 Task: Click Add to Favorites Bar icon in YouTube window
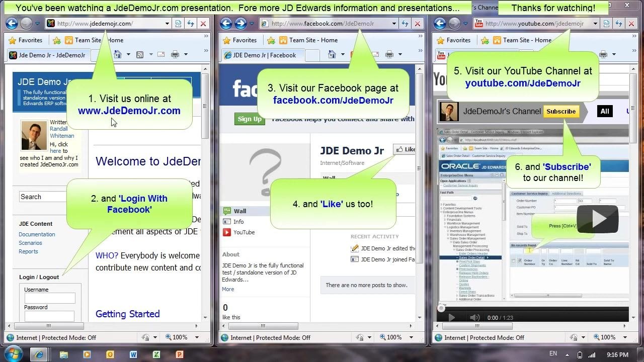pos(485,40)
